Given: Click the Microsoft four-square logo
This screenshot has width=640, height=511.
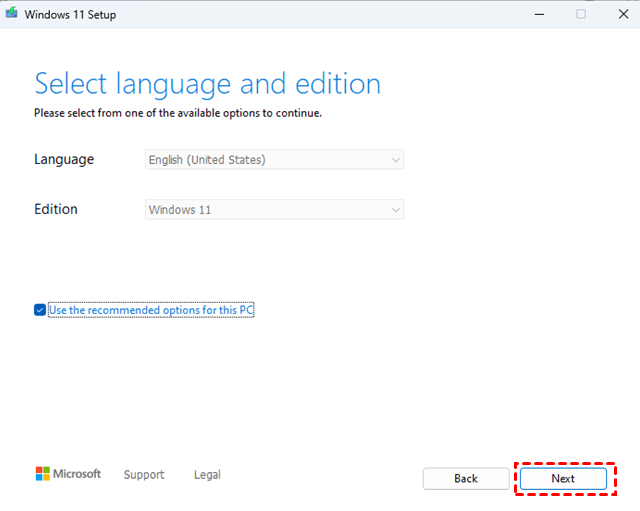Looking at the screenshot, I should 43,474.
